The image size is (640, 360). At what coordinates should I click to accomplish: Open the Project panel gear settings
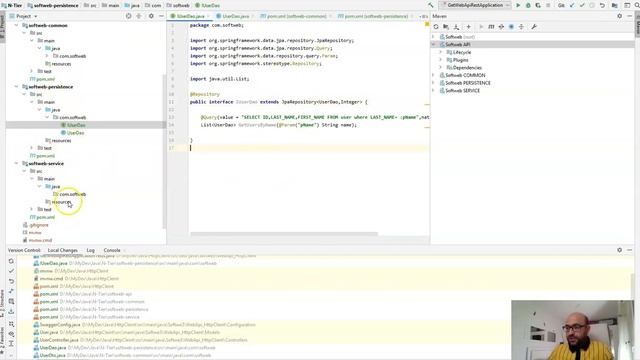[151, 16]
